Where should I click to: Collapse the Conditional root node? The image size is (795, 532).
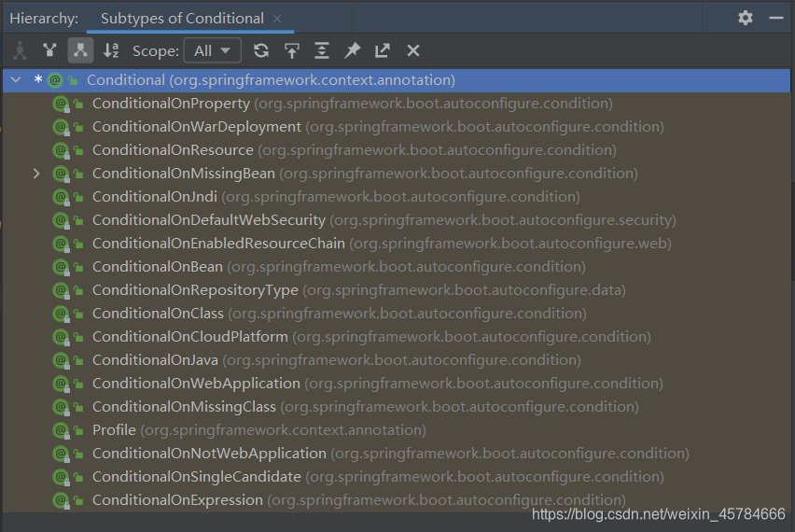16,79
